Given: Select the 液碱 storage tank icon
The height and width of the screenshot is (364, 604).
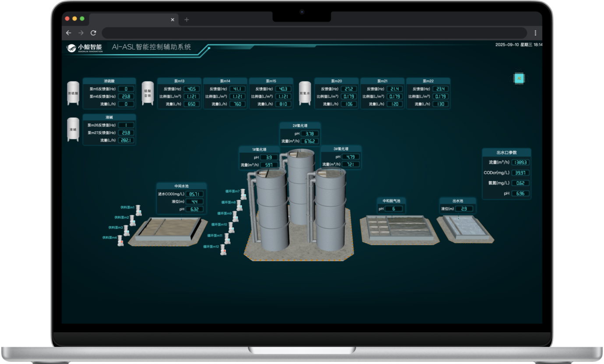Looking at the screenshot, I should point(73,129).
